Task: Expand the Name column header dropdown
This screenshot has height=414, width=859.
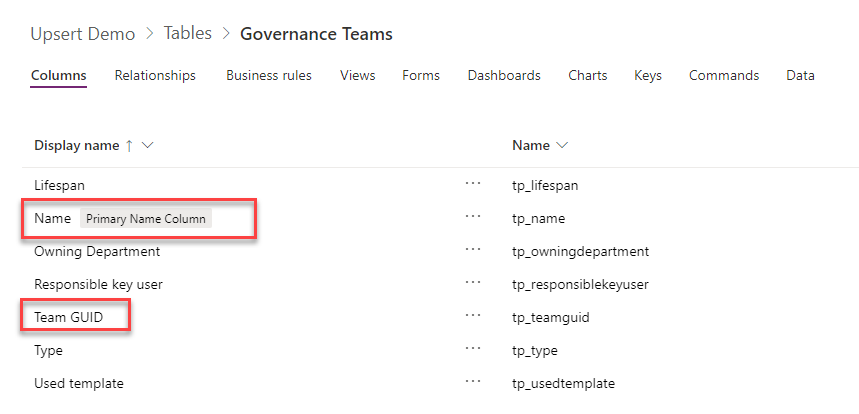Action: point(562,146)
